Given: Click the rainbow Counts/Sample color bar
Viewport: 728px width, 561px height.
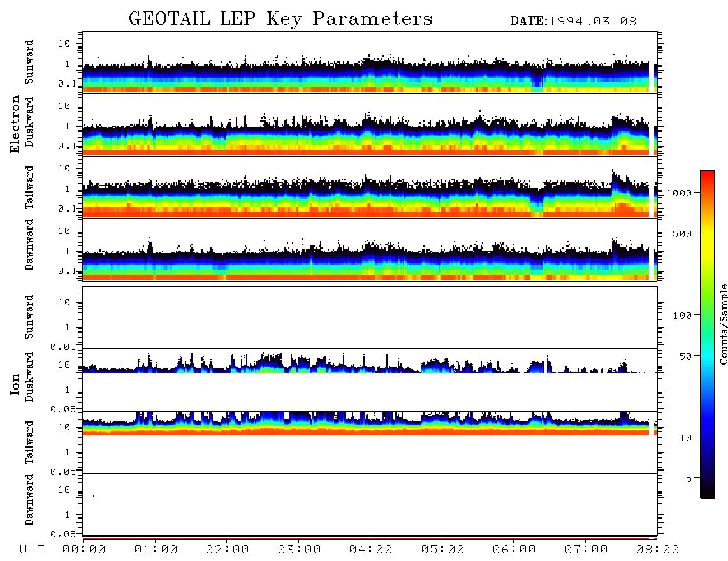Looking at the screenshot, I should coord(708,334).
